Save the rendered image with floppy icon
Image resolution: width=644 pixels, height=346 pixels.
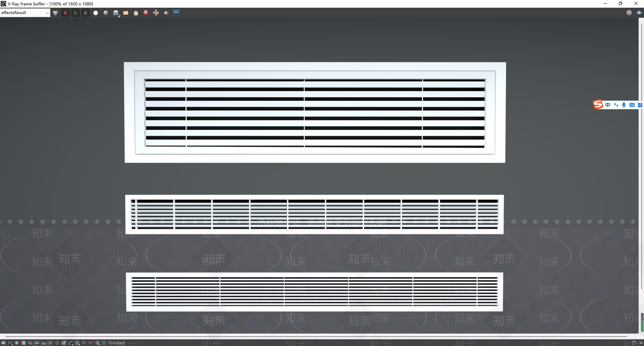(x=116, y=13)
